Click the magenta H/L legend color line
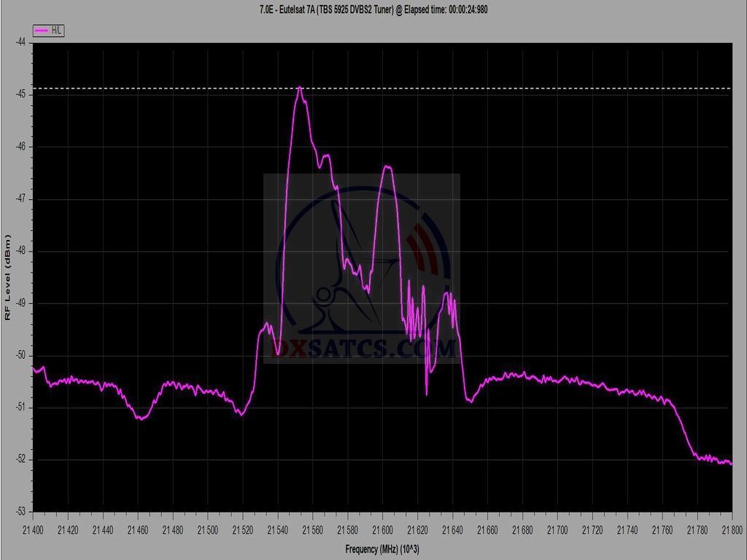747x560 pixels. tap(42, 31)
